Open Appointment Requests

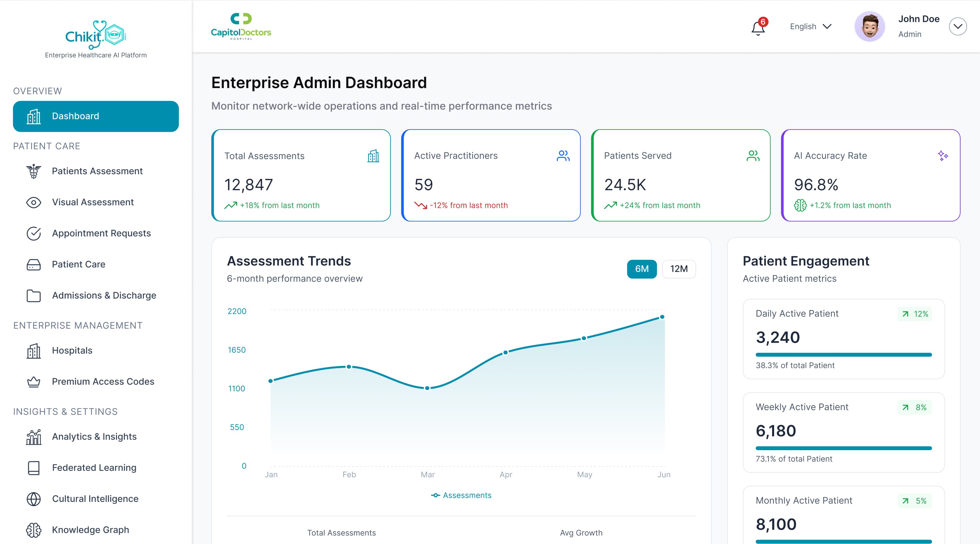click(101, 234)
